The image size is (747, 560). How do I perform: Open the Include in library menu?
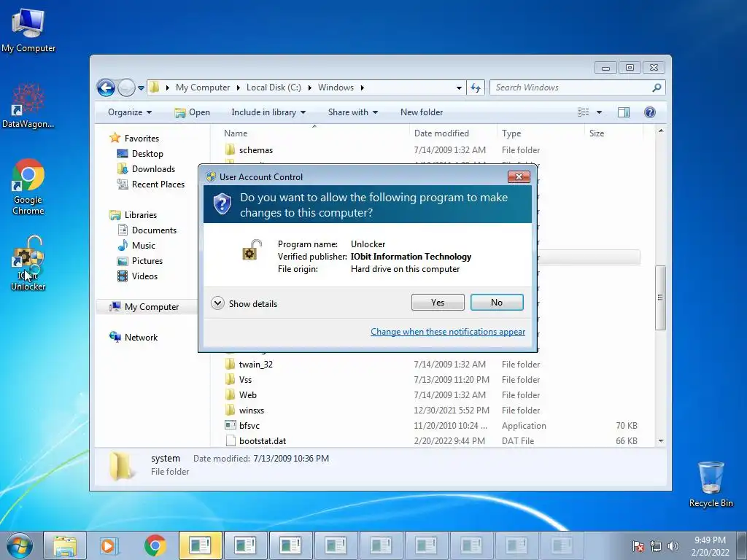coord(268,112)
